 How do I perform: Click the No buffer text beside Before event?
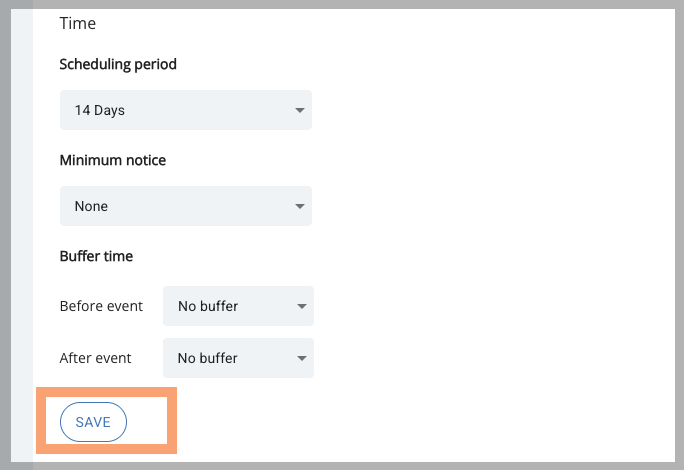(x=208, y=306)
